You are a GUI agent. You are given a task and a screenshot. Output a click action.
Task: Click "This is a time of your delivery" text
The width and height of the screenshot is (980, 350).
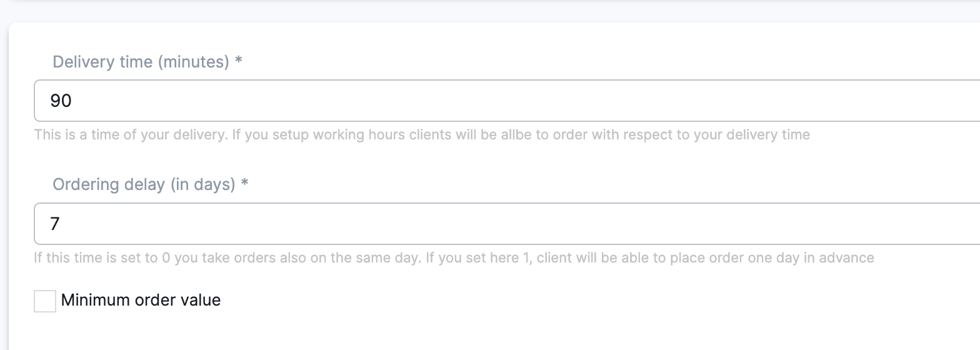tap(130, 135)
